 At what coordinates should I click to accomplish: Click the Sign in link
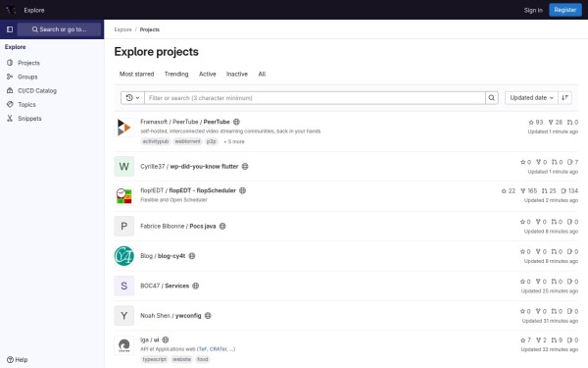coord(533,10)
